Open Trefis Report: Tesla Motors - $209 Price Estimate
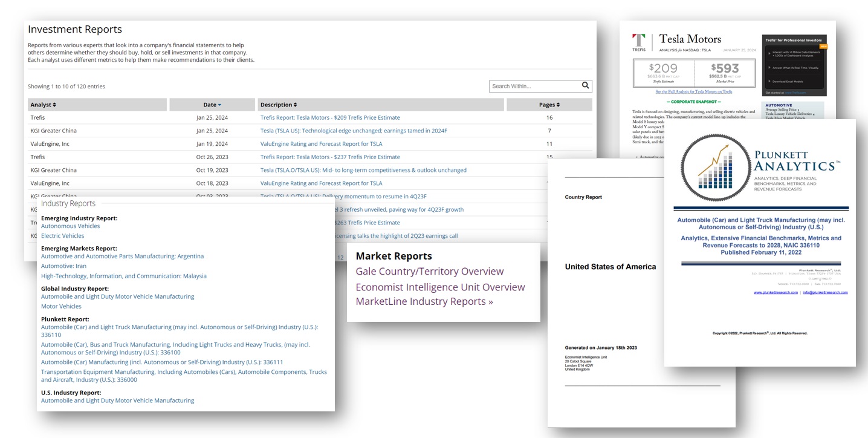 330,117
